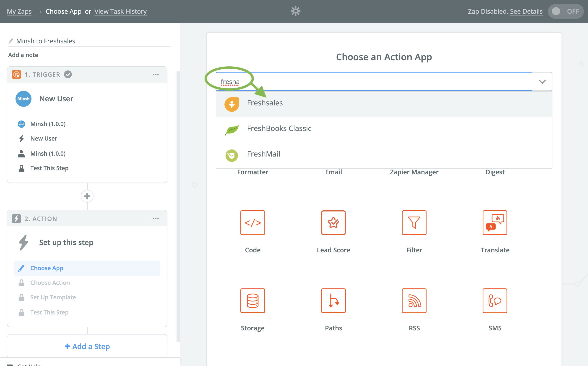This screenshot has width=588, height=366.
Task: Select the Storage app icon
Action: click(253, 301)
